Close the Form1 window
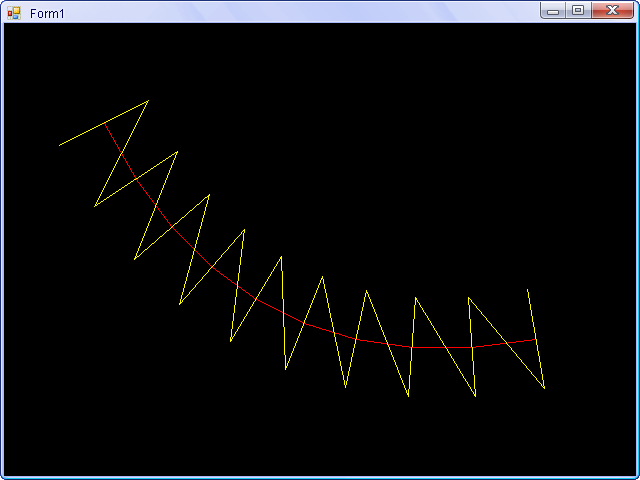This screenshot has width=640, height=480. pyautogui.click(x=611, y=11)
